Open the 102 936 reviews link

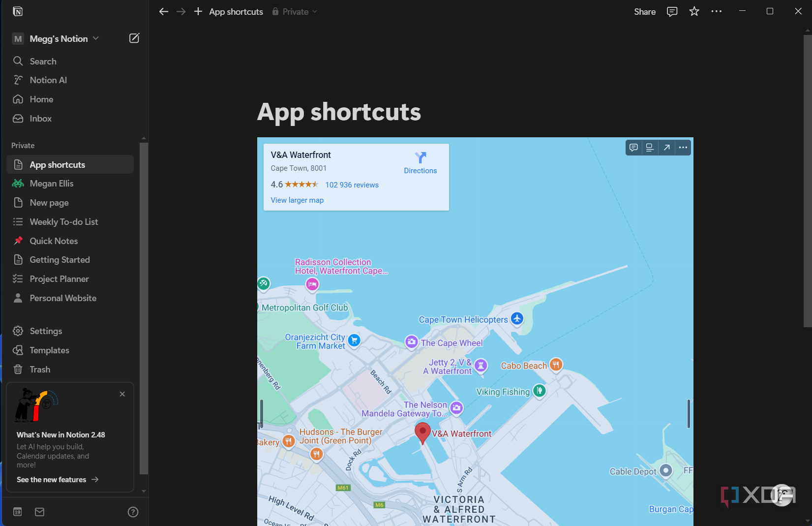[x=352, y=185]
